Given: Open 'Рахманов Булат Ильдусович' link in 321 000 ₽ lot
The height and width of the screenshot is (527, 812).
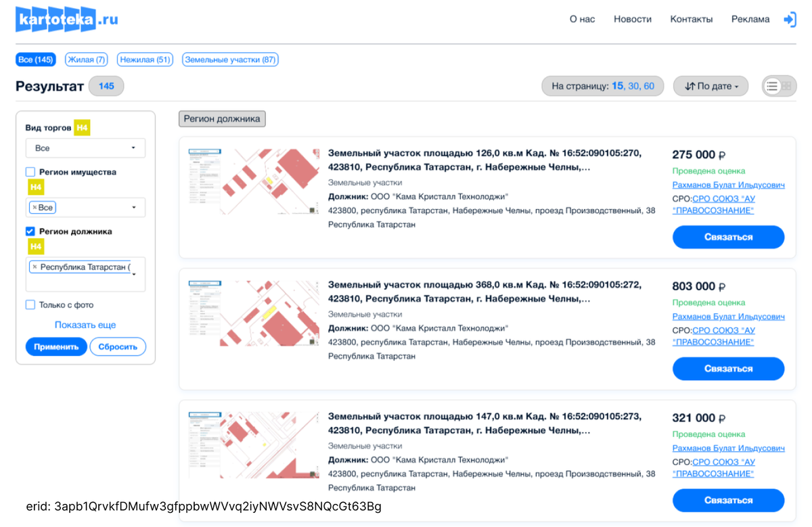Looking at the screenshot, I should pyautogui.click(x=729, y=449).
